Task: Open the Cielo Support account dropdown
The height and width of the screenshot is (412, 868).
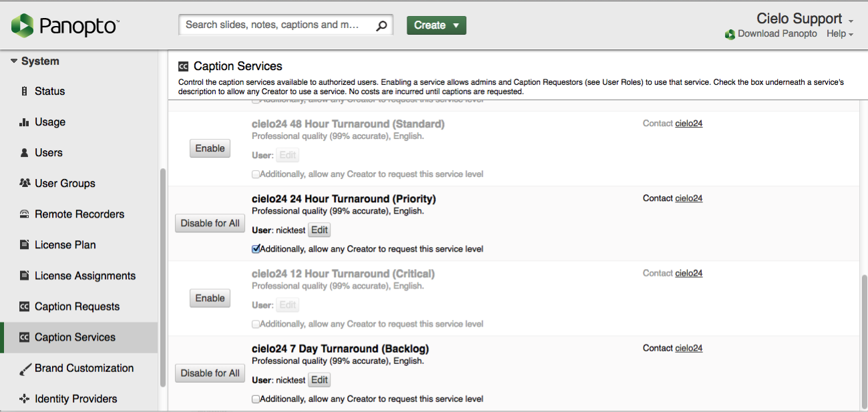Action: tap(805, 19)
